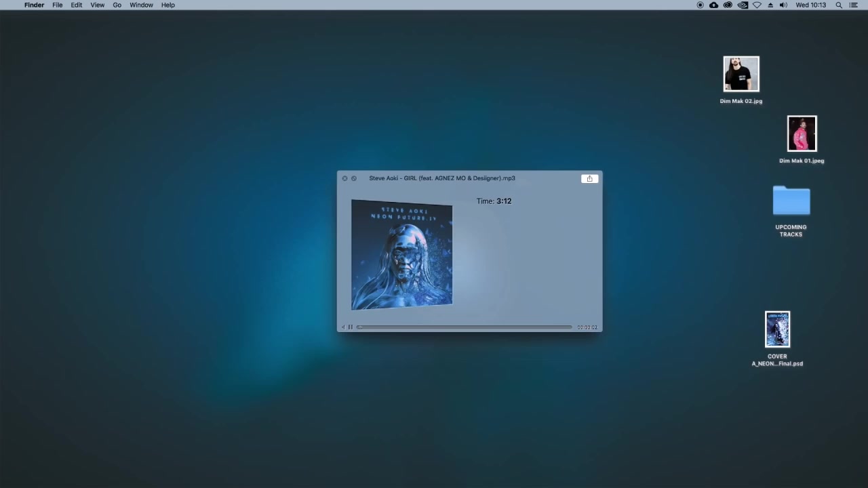The image size is (868, 488).
Task: Click the Share button in the preview window
Action: pyautogui.click(x=589, y=179)
